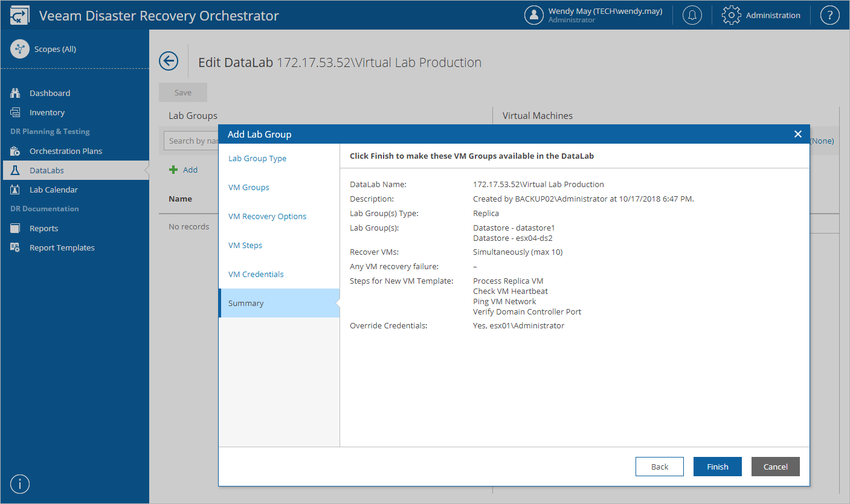The width and height of the screenshot is (850, 504).
Task: Click the 'No records' text
Action: [x=189, y=226]
